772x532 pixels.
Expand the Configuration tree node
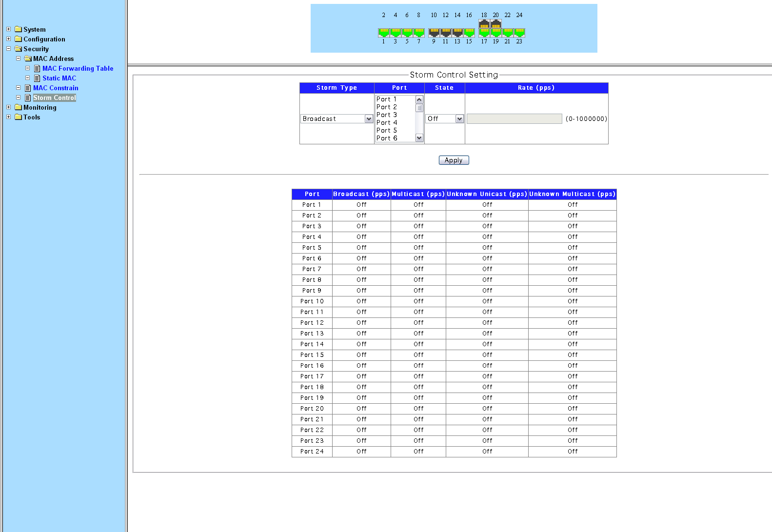[x=8, y=39]
